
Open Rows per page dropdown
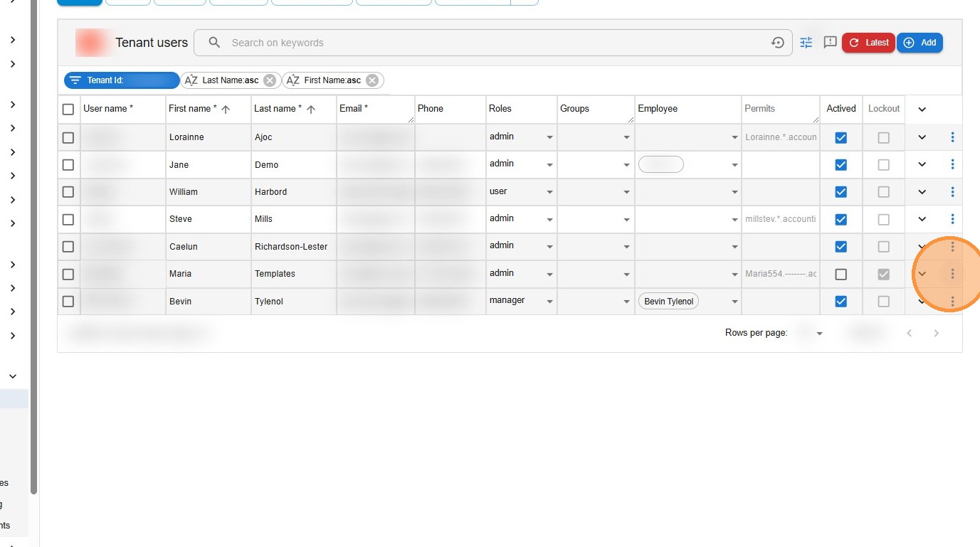[818, 333]
